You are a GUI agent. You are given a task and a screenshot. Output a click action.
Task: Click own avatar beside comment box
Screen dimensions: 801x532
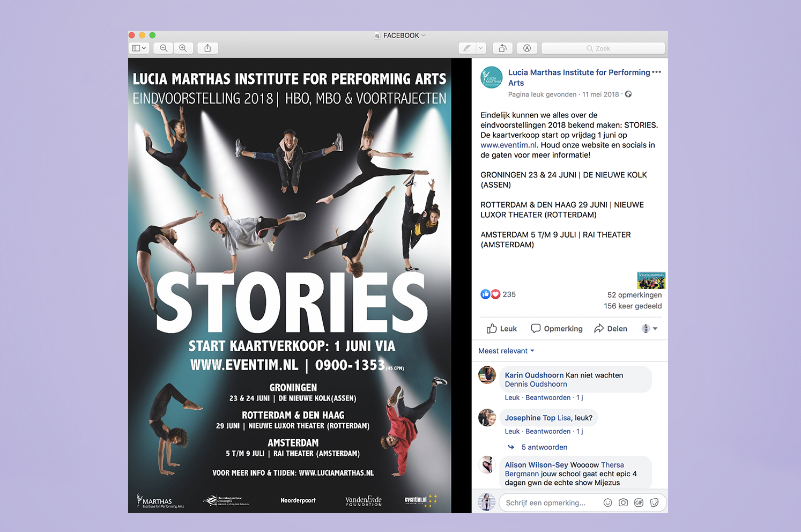(x=486, y=502)
